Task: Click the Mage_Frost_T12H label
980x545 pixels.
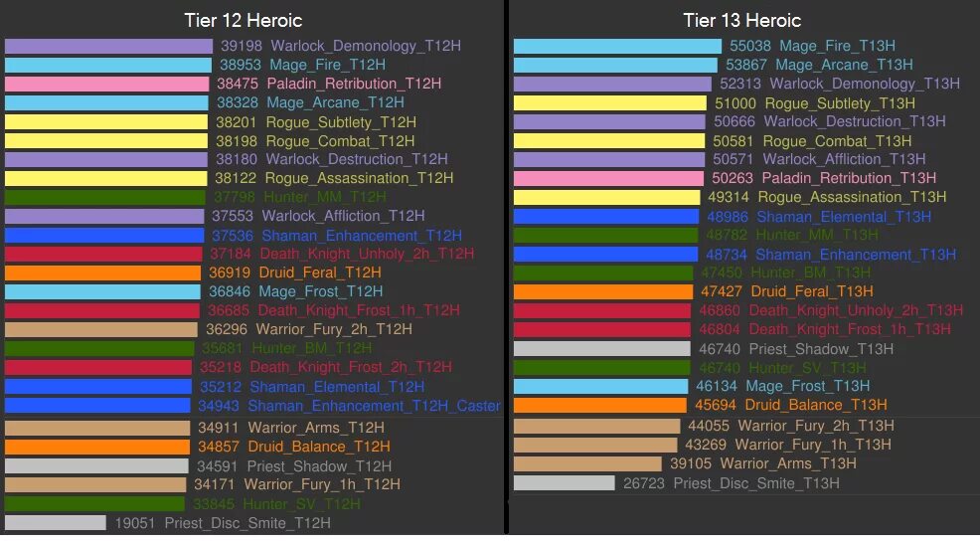Action: click(x=321, y=291)
